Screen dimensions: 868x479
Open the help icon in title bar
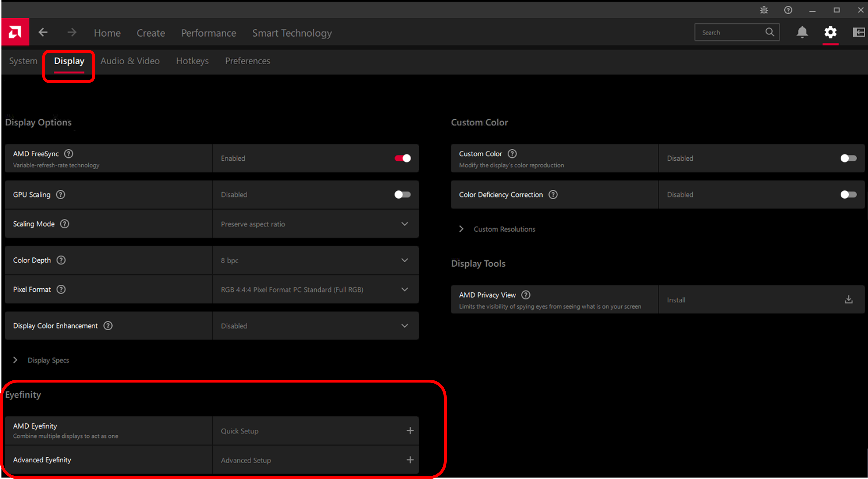[788, 10]
